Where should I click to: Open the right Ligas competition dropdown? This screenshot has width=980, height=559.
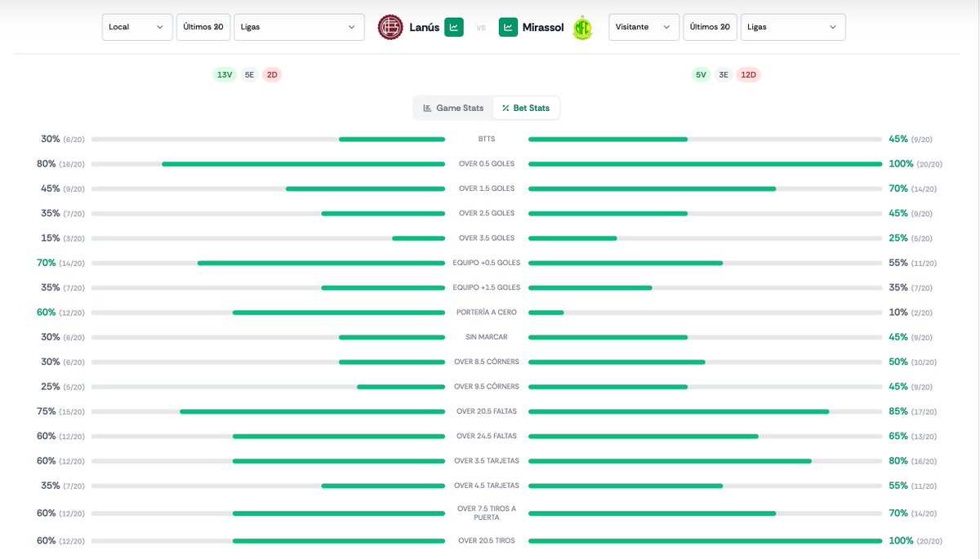point(793,27)
